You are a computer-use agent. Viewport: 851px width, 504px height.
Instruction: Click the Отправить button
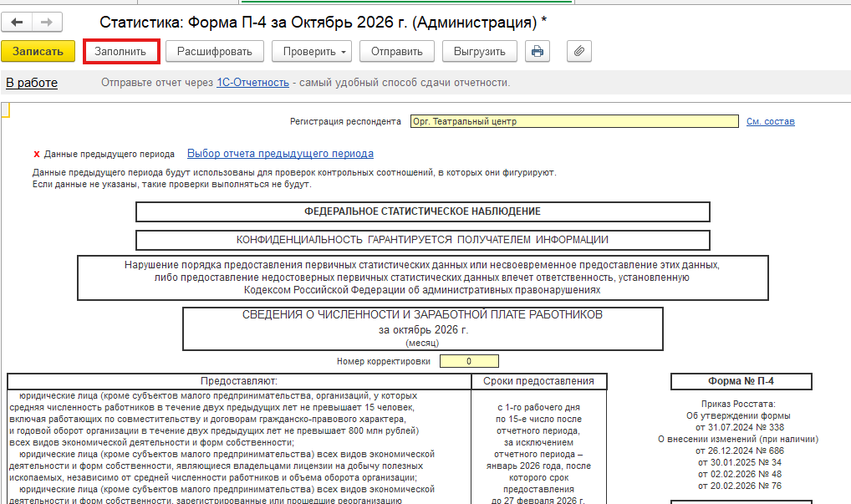click(x=397, y=52)
